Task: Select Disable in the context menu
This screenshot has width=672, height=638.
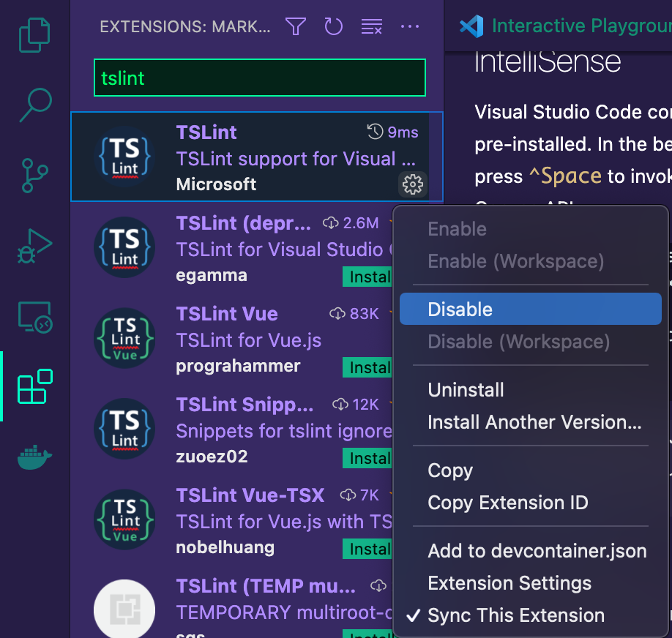Action: [531, 309]
